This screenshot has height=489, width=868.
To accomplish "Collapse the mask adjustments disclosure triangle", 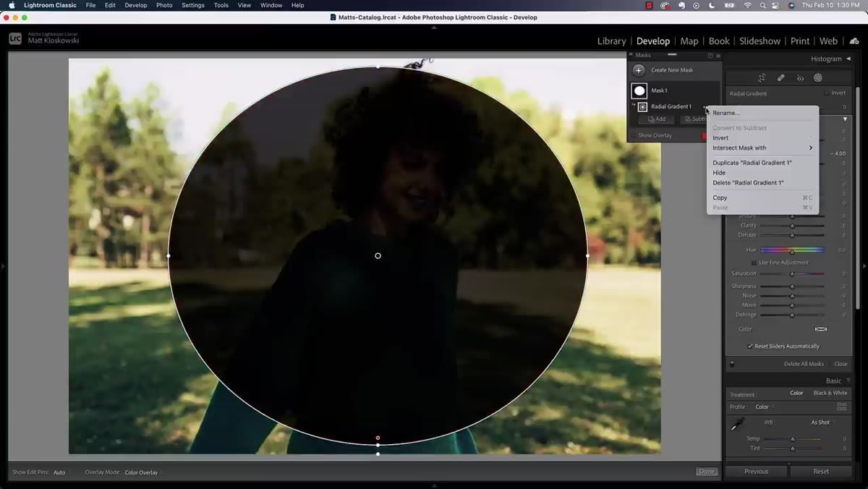I will click(845, 119).
